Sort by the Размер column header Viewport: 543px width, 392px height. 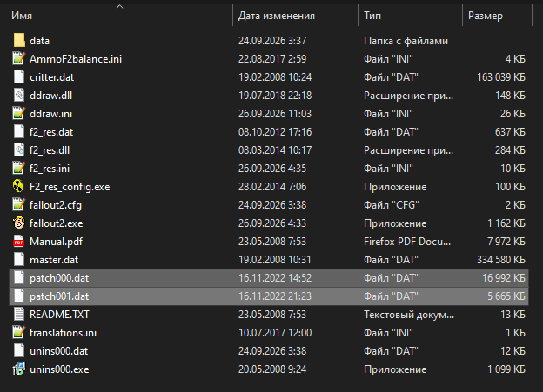click(486, 16)
